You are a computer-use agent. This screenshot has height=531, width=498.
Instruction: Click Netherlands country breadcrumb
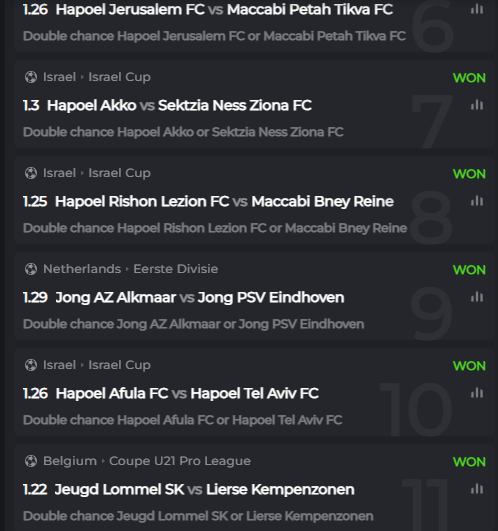tap(82, 269)
